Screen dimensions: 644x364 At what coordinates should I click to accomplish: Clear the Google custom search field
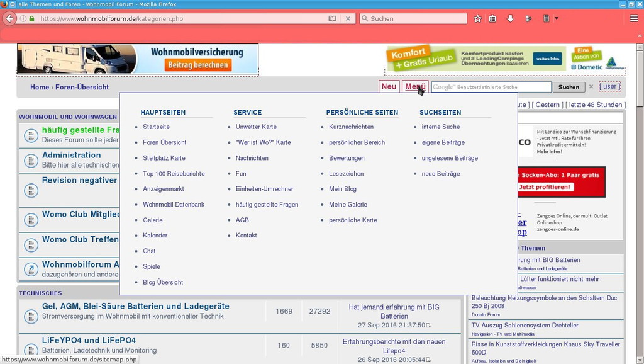coord(591,87)
